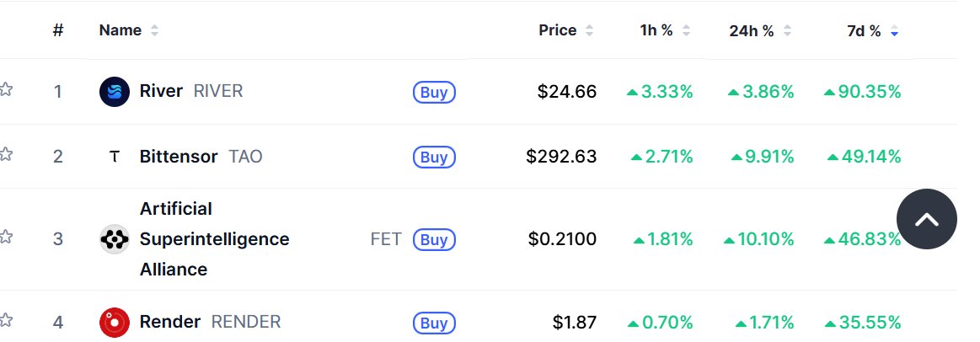The image size is (980, 342).
Task: Star River to add to watchlist
Action: (6, 91)
